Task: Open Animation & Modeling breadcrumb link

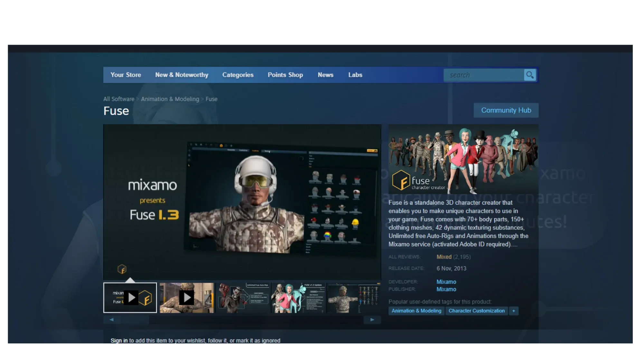Action: click(170, 99)
